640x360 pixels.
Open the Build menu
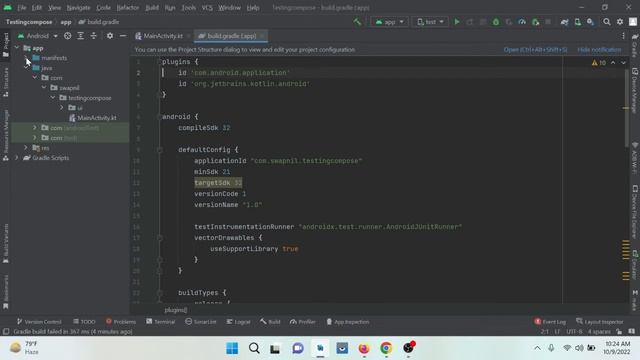152,8
